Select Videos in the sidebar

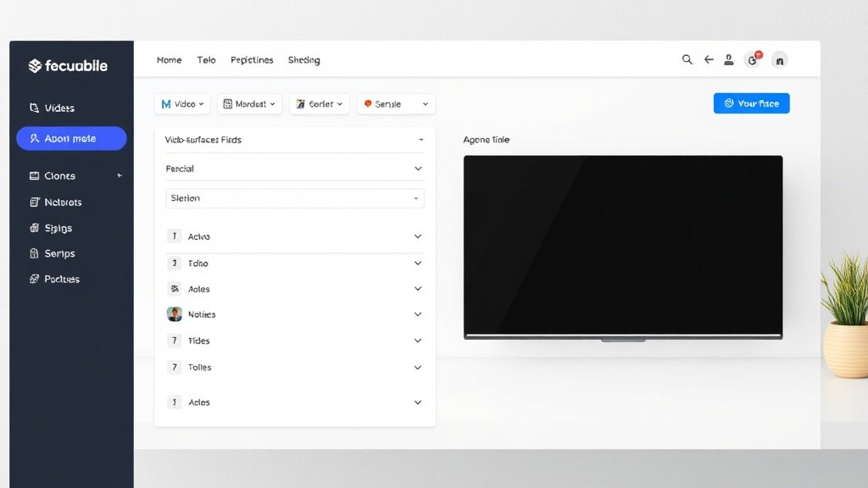tap(59, 108)
